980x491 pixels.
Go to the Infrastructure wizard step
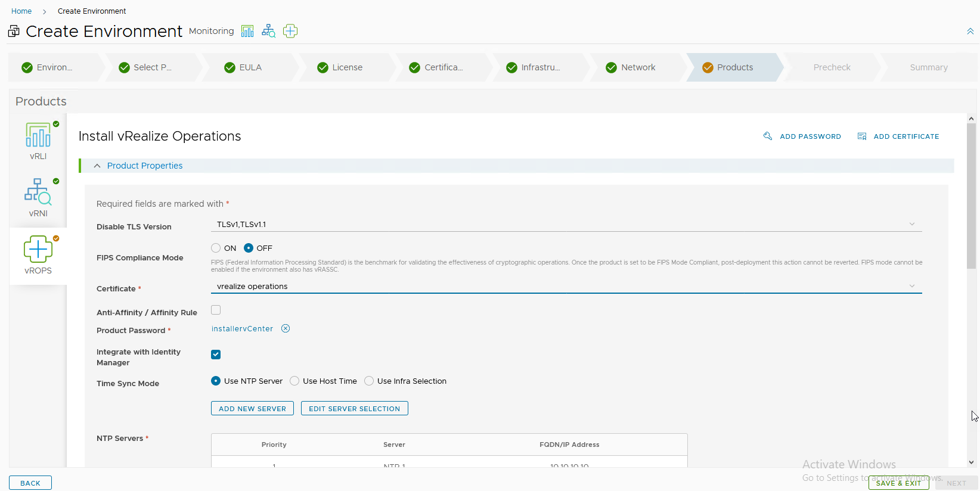(x=539, y=67)
